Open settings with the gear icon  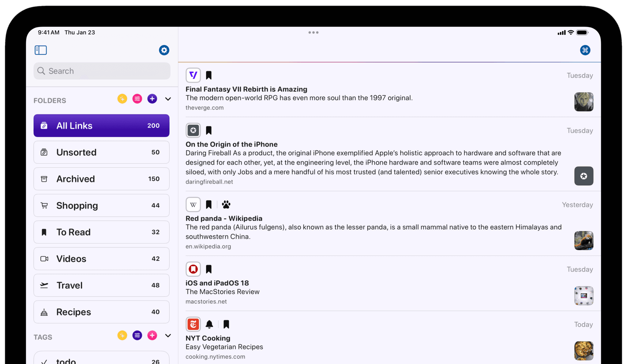click(164, 50)
